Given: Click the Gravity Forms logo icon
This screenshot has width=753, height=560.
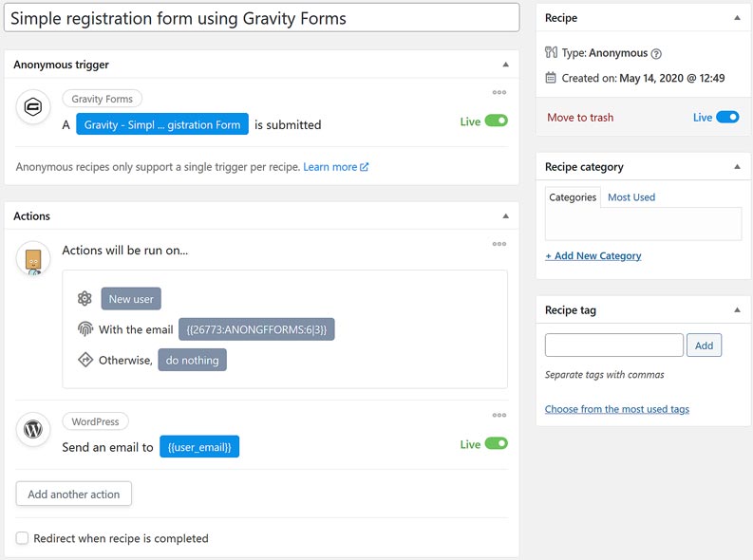Looking at the screenshot, I should (x=33, y=106).
